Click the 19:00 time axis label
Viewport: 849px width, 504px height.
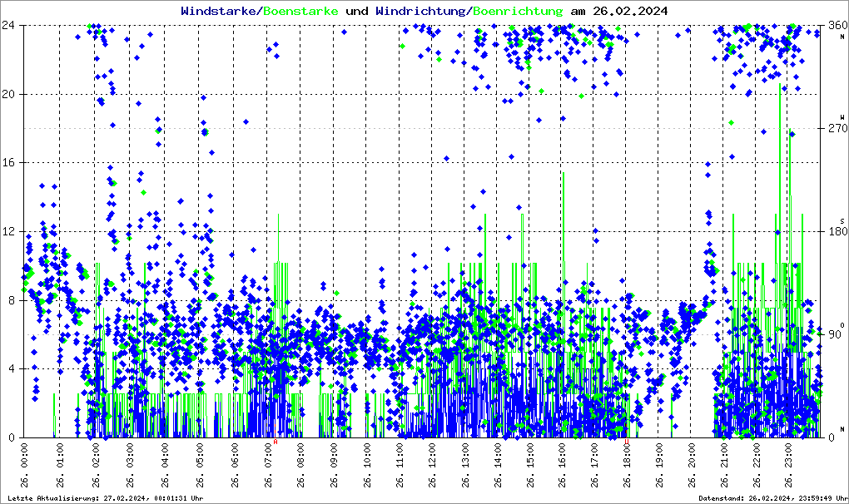point(659,466)
